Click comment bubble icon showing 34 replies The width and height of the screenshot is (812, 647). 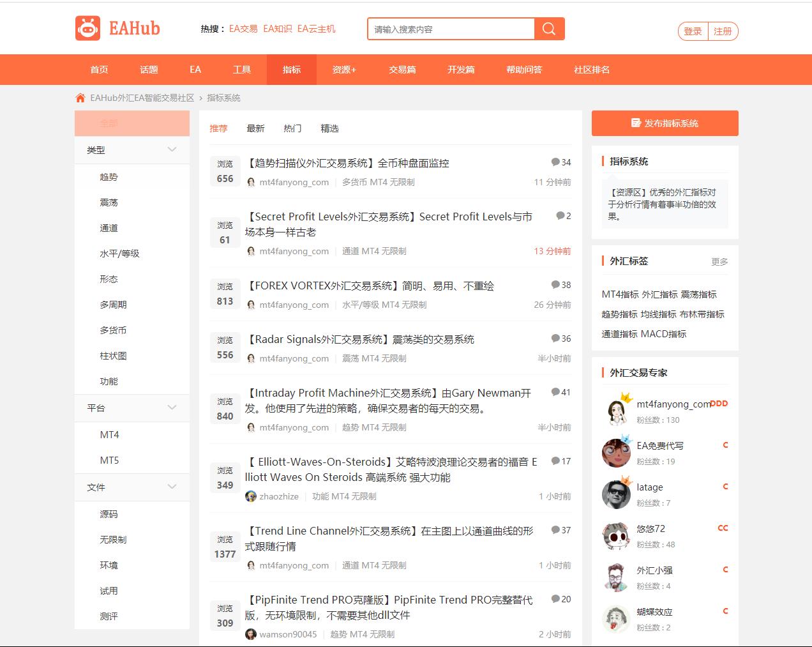click(x=555, y=162)
